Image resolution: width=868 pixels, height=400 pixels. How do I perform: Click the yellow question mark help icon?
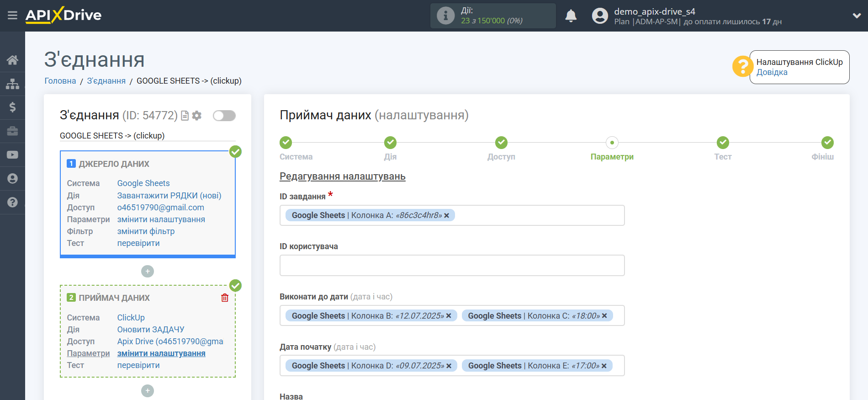coord(743,67)
